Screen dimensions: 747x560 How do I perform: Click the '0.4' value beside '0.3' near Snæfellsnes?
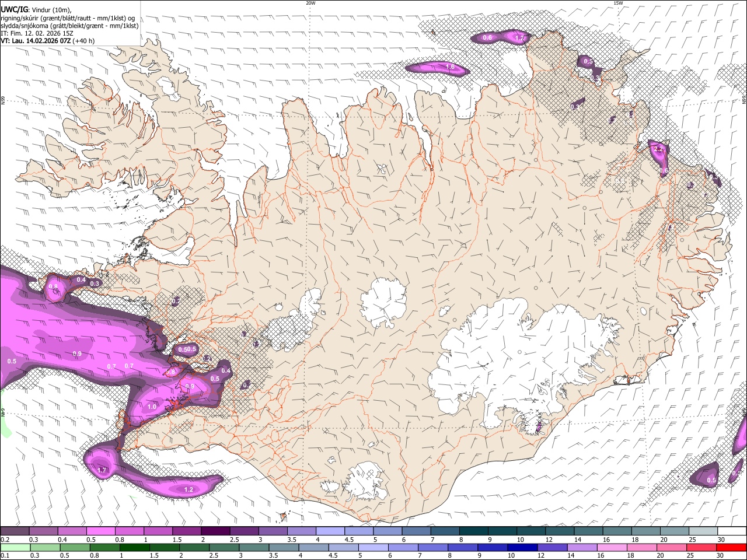[81, 280]
